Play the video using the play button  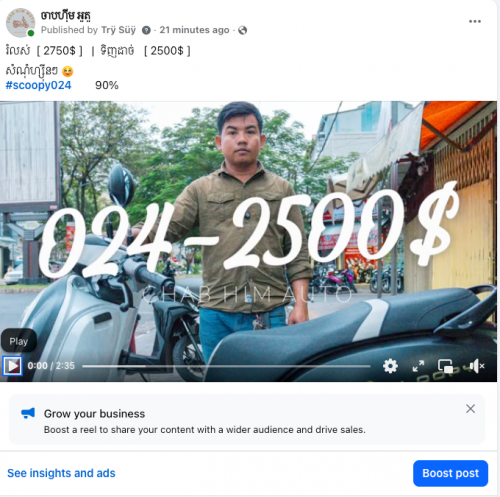[x=12, y=366]
